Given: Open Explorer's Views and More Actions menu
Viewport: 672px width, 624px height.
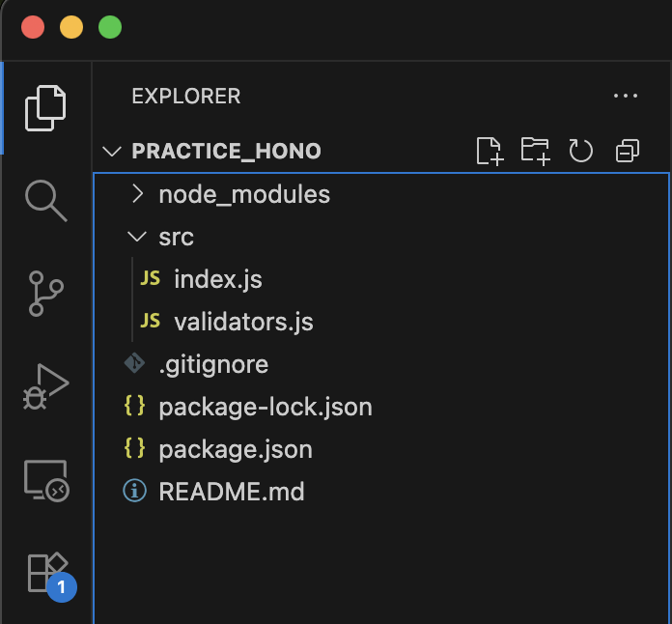Looking at the screenshot, I should click(x=626, y=97).
